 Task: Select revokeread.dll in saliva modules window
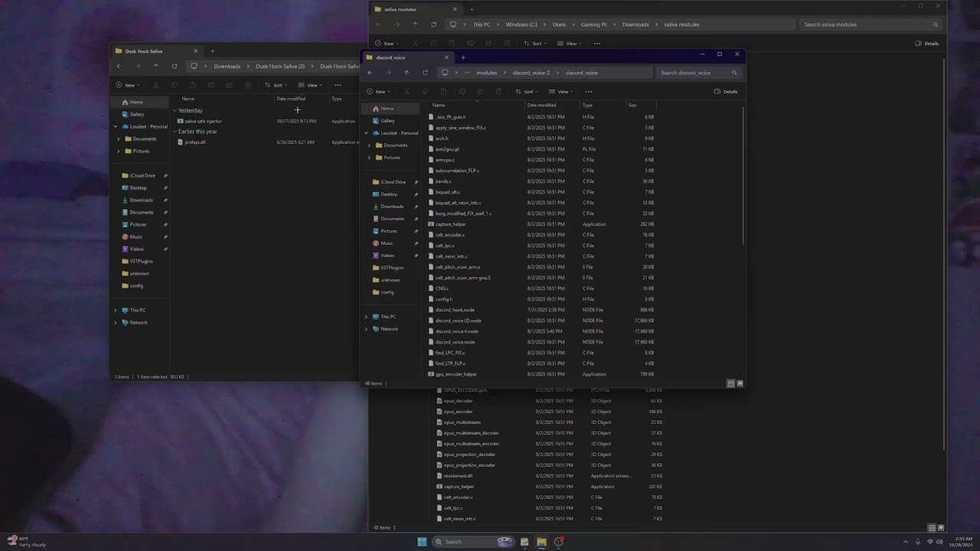(458, 476)
